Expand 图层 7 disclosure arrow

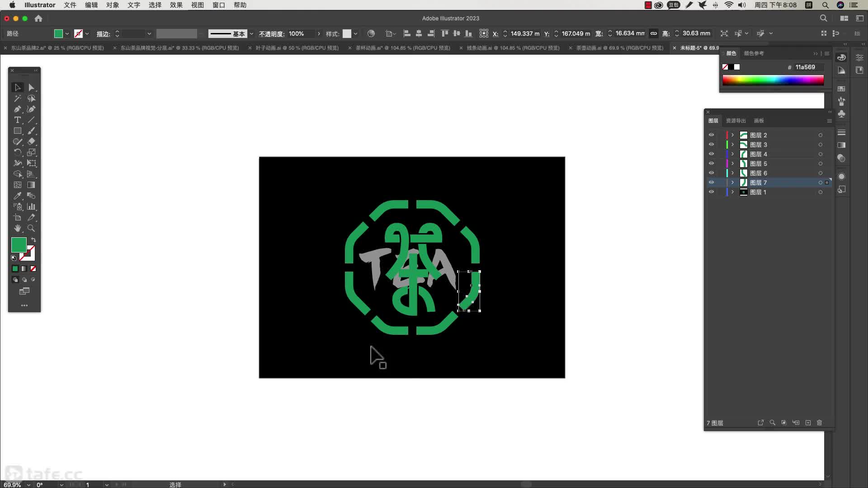[732, 183]
